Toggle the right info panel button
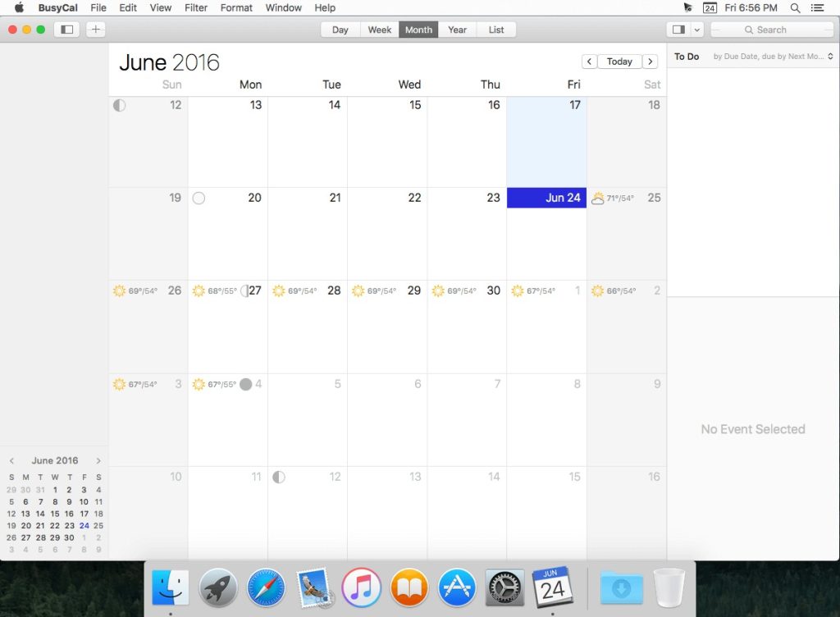This screenshot has height=617, width=840. (678, 30)
